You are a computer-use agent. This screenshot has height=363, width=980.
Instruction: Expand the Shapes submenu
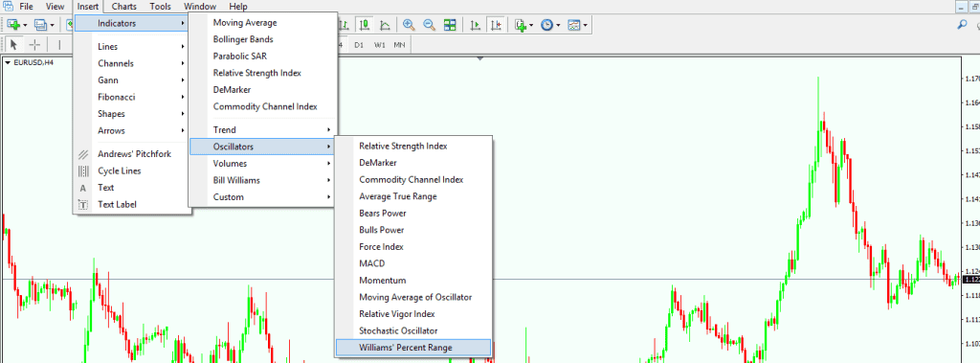click(x=132, y=114)
